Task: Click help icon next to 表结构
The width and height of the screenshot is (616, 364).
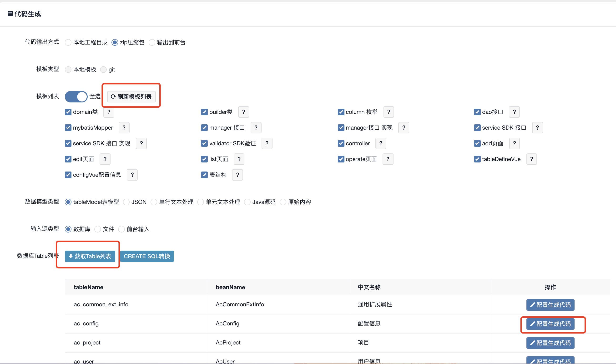Action: pyautogui.click(x=237, y=175)
